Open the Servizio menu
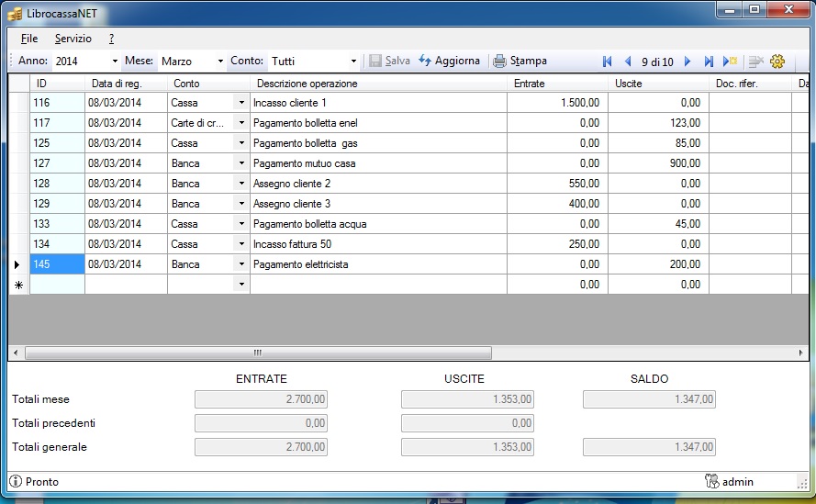The image size is (816, 504). click(x=73, y=39)
